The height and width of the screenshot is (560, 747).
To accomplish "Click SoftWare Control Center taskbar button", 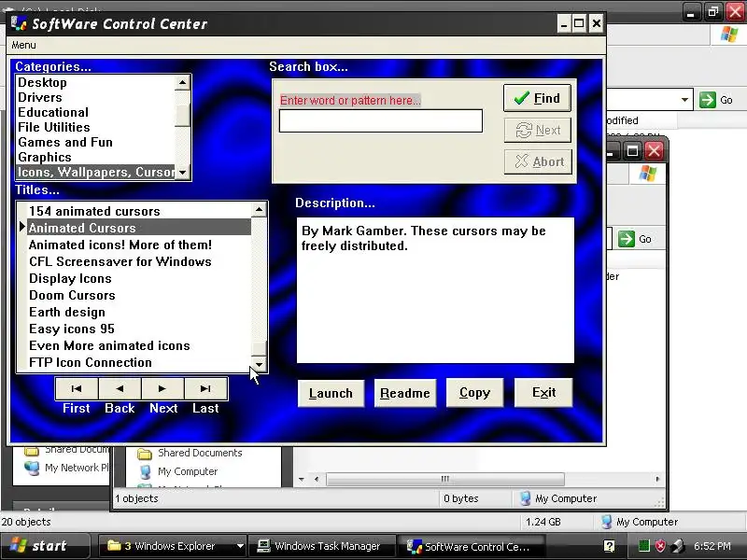I will (x=472, y=546).
